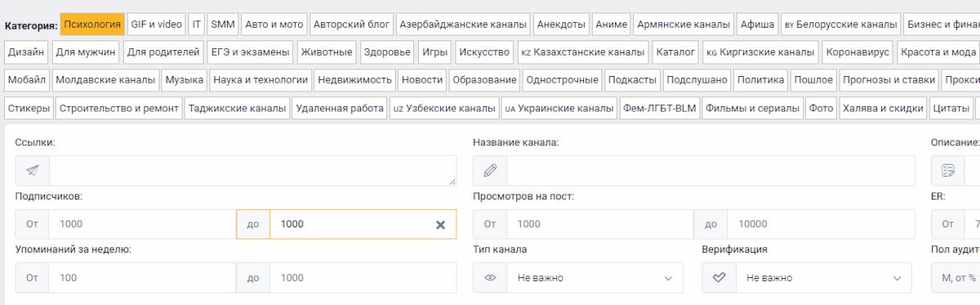Filter by Подкасты category
980x305 pixels.
click(x=633, y=80)
